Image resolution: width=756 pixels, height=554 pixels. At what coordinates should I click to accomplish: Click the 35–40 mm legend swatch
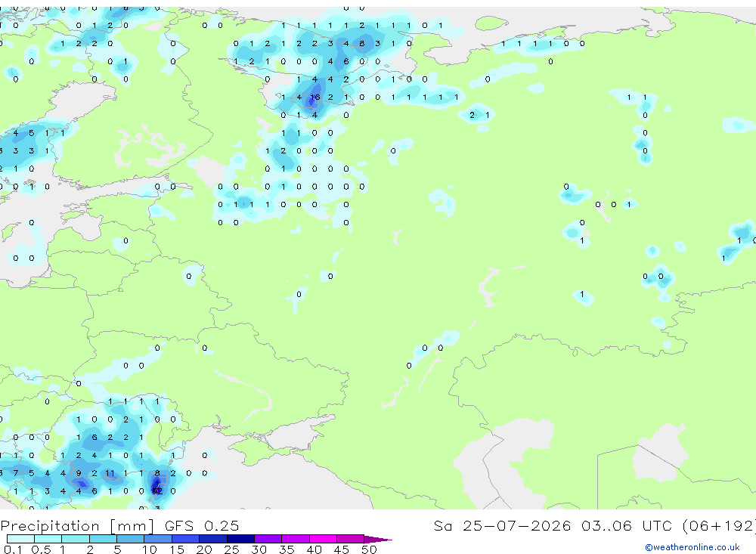tap(296, 539)
